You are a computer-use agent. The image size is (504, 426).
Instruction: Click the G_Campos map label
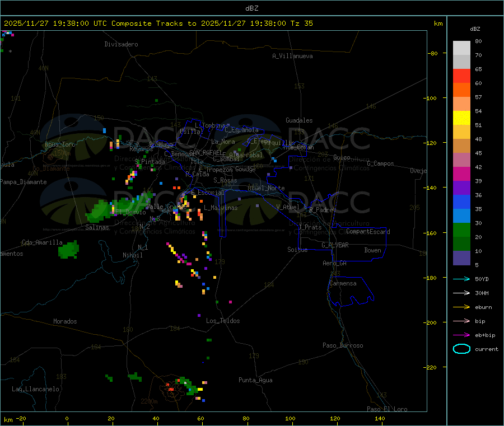click(380, 163)
